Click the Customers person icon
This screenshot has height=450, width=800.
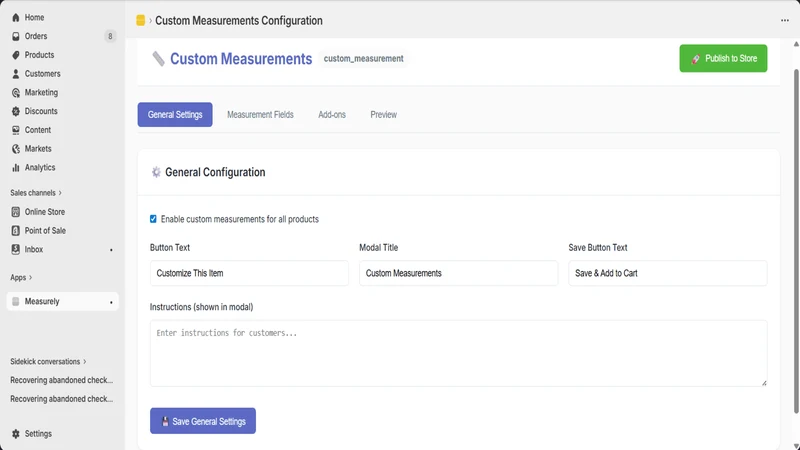16,74
